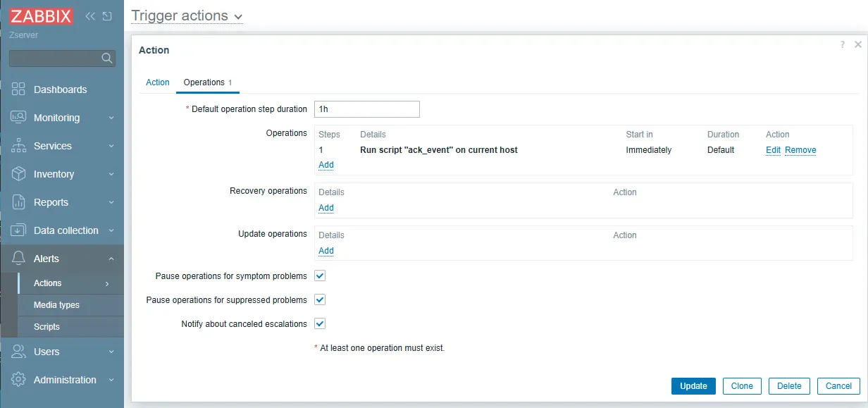Collapse the sidebar with double-arrow icon
Image resolution: width=868 pixels, height=408 pixels.
coord(90,16)
